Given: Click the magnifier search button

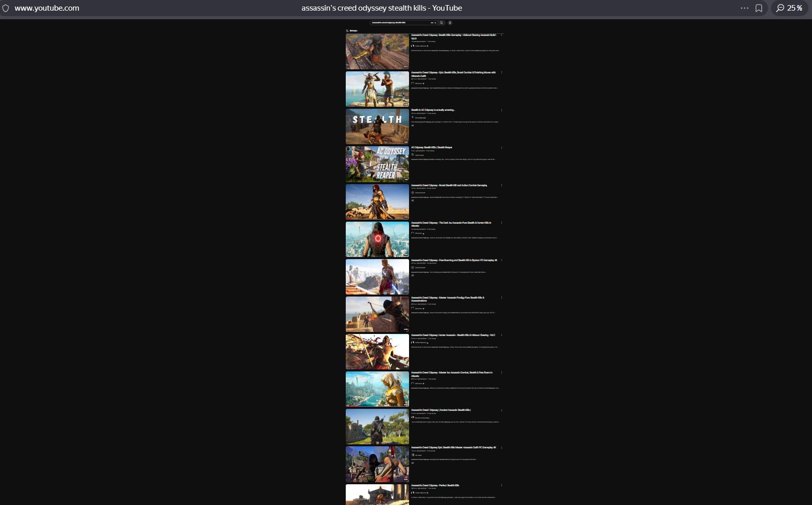Looking at the screenshot, I should tap(441, 23).
